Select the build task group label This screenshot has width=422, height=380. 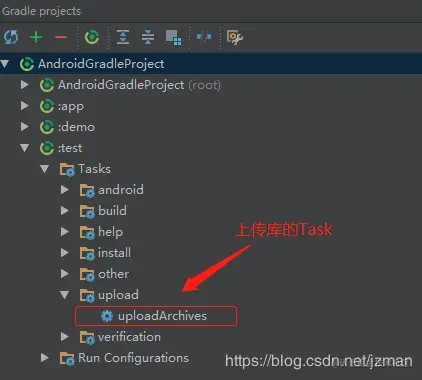coord(112,211)
